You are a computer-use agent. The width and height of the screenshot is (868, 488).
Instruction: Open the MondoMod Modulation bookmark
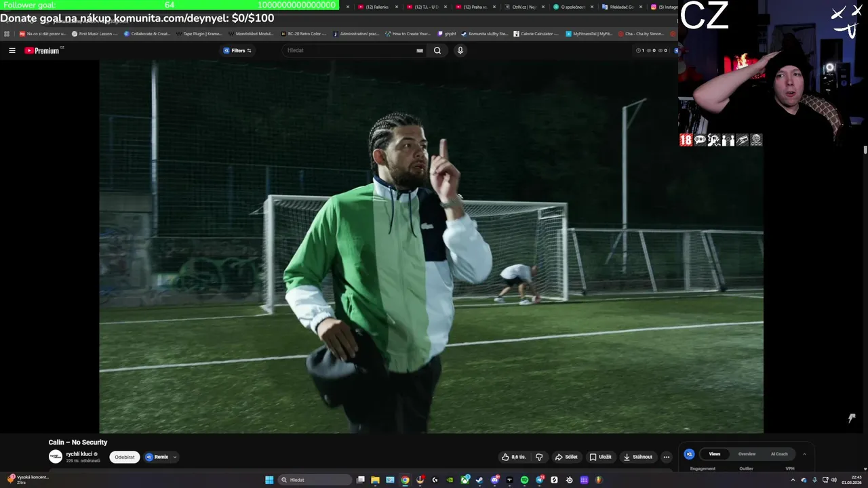pyautogui.click(x=251, y=33)
